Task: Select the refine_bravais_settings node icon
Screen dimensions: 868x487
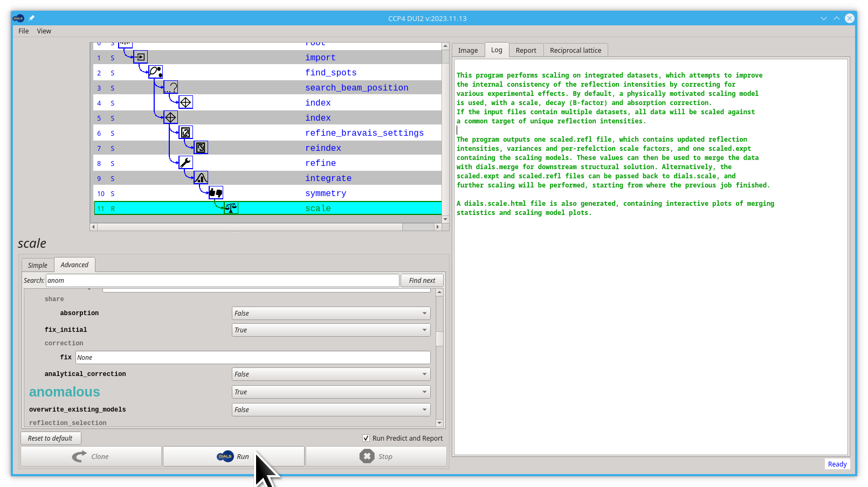Action: (185, 132)
